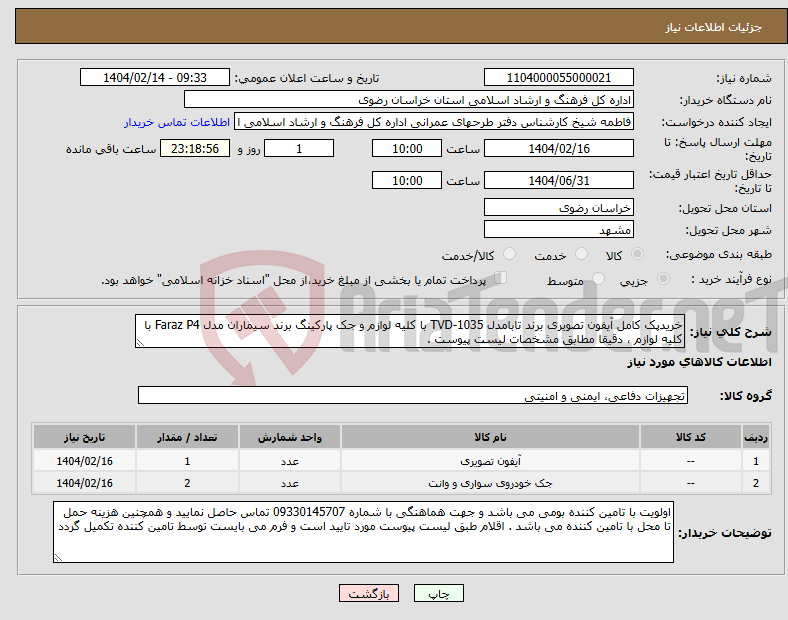Click the واحد شمارش column header

pyautogui.click(x=290, y=437)
